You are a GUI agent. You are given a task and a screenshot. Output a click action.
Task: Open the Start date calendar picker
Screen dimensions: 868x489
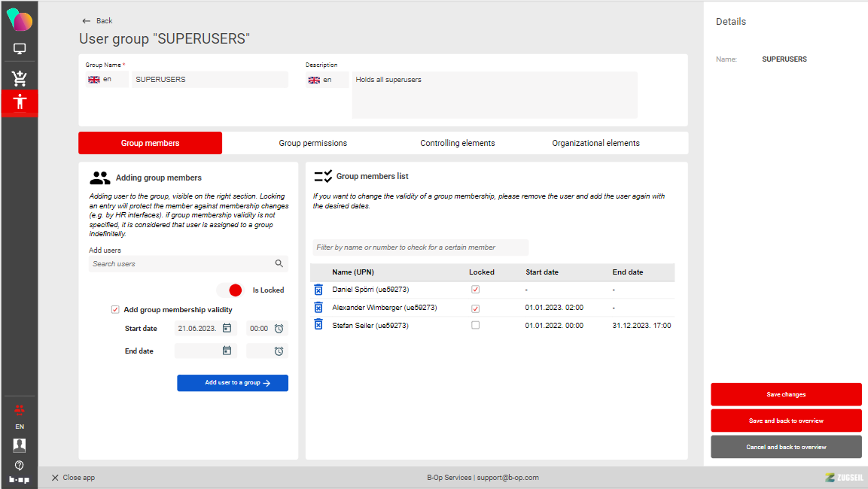point(227,328)
